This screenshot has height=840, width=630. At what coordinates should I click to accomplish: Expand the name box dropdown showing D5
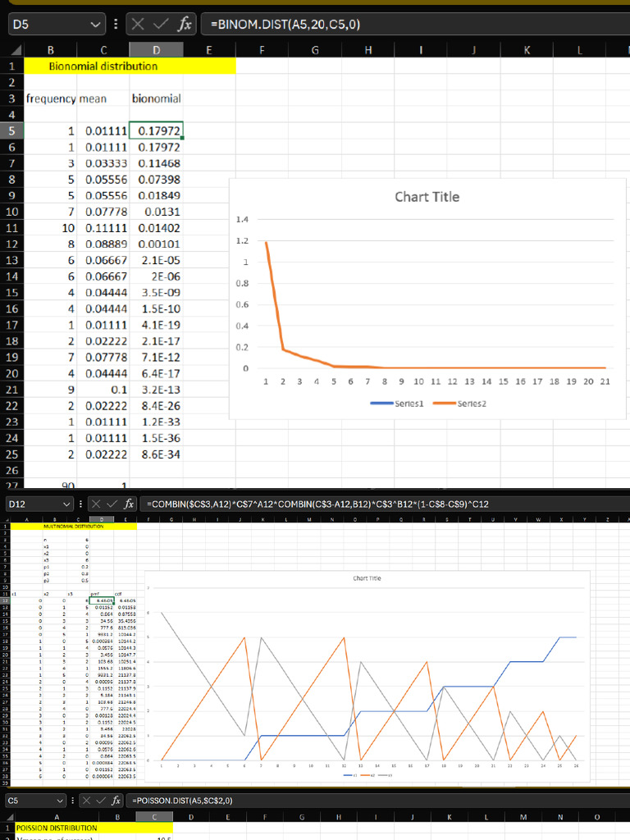pos(95,25)
